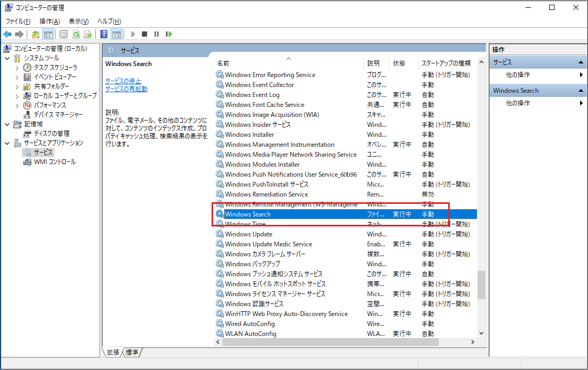Select 共有フォルダー in the tree

[x=52, y=86]
